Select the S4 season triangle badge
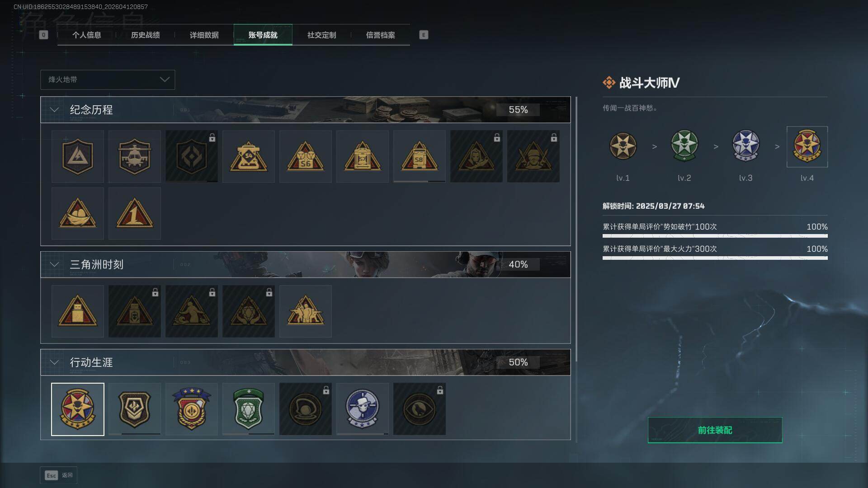868x488 pixels. 248,156
